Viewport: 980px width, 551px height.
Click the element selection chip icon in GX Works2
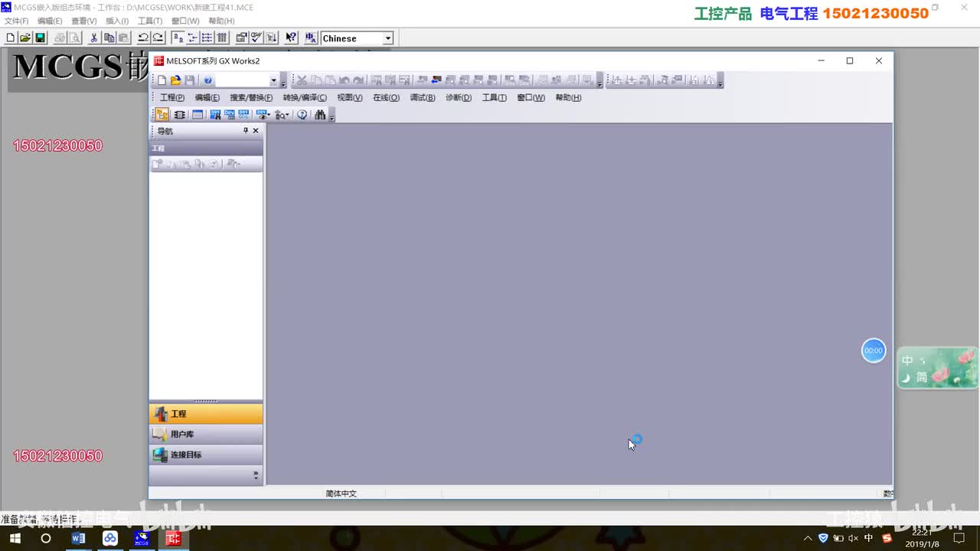(179, 115)
